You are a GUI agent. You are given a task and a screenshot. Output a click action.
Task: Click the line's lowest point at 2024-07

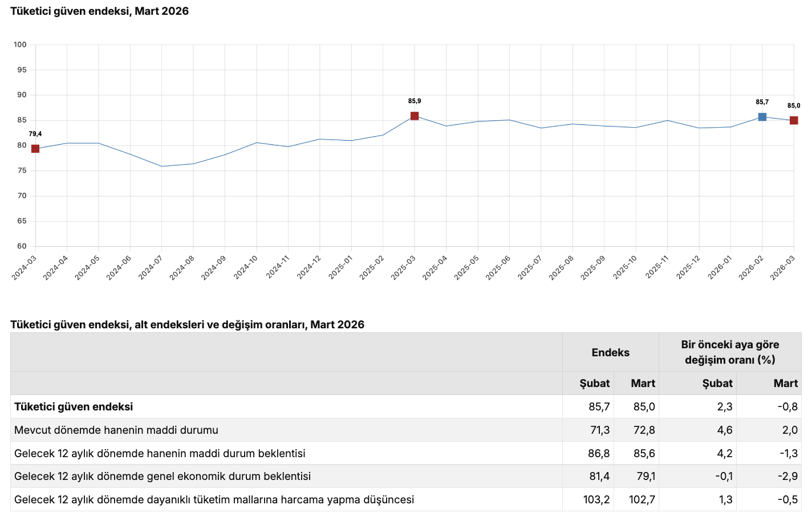click(x=162, y=166)
